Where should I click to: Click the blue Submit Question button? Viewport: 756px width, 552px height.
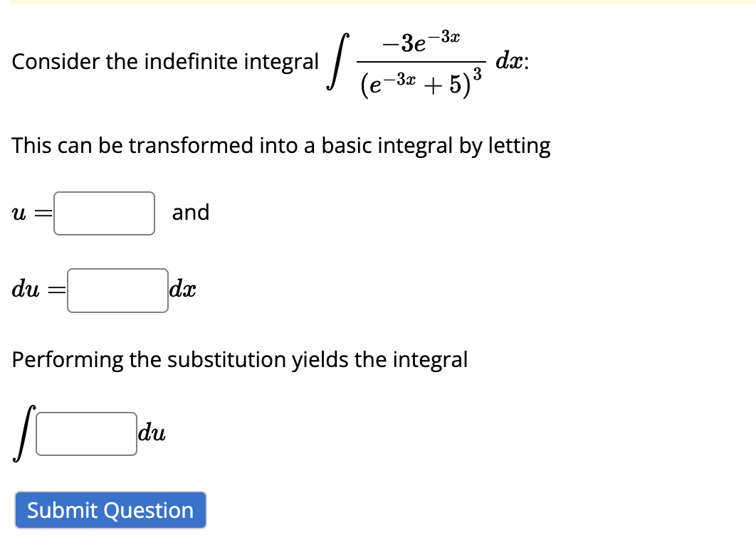coord(110,510)
